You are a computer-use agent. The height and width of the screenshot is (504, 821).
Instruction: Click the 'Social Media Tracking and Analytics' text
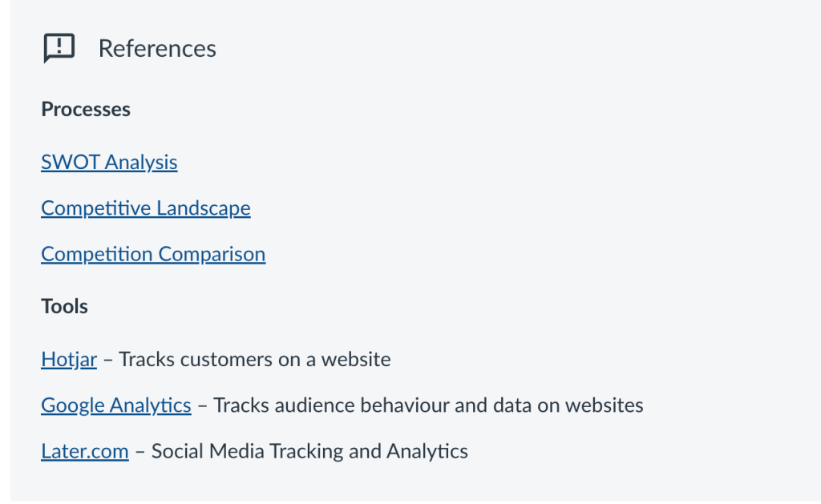tap(309, 451)
